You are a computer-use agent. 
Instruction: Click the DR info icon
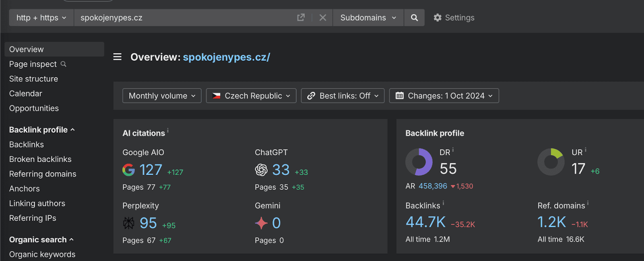[x=453, y=150]
